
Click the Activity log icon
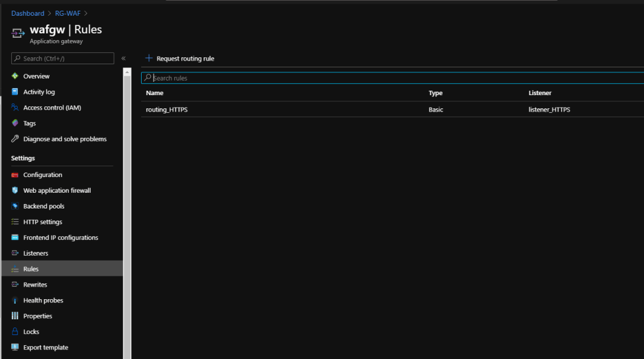[x=15, y=92]
